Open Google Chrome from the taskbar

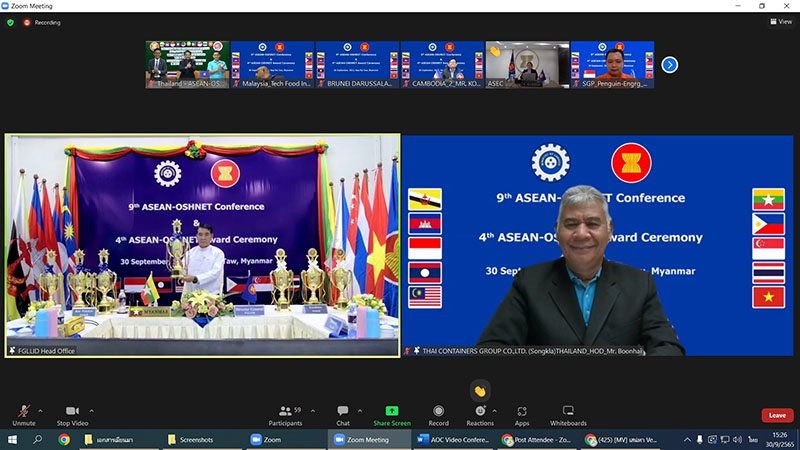(x=64, y=440)
